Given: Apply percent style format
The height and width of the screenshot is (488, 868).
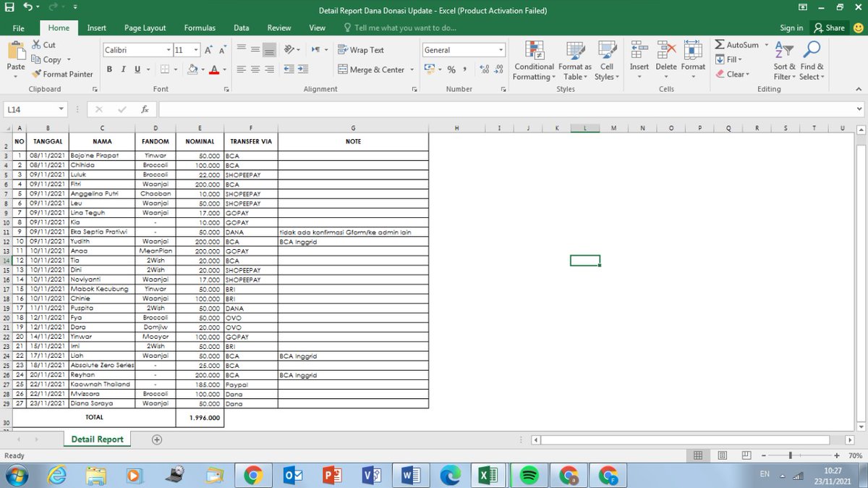Looking at the screenshot, I should point(451,70).
